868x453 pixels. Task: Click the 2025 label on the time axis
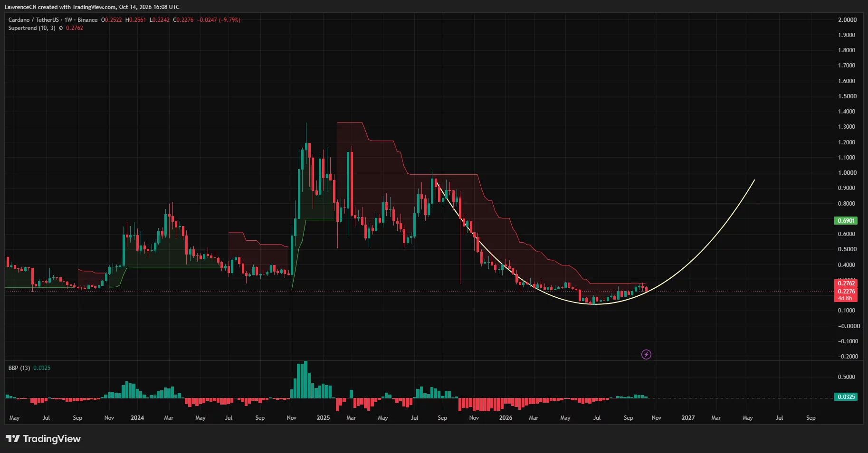(x=323, y=418)
